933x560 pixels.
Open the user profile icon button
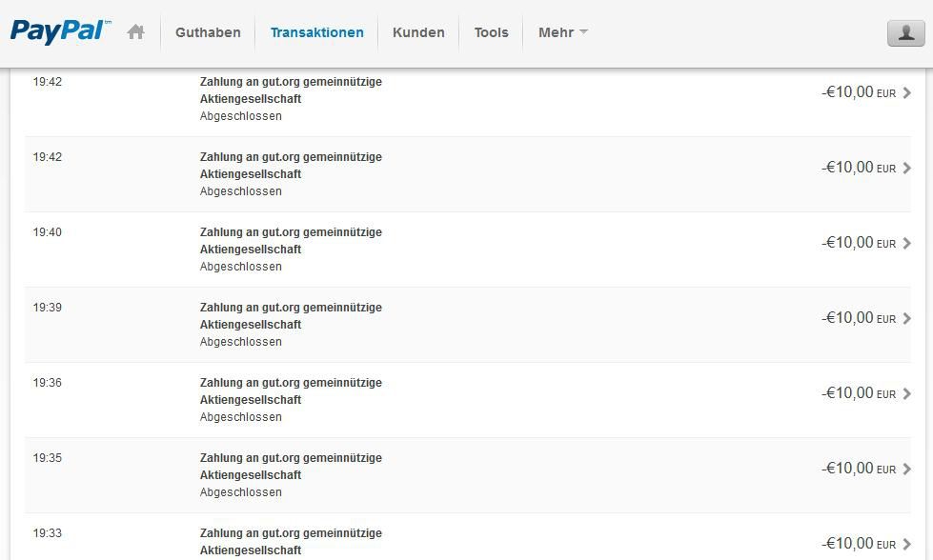click(x=905, y=32)
